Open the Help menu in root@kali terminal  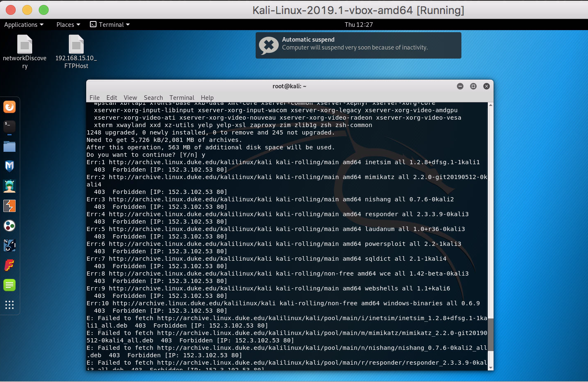click(x=207, y=97)
